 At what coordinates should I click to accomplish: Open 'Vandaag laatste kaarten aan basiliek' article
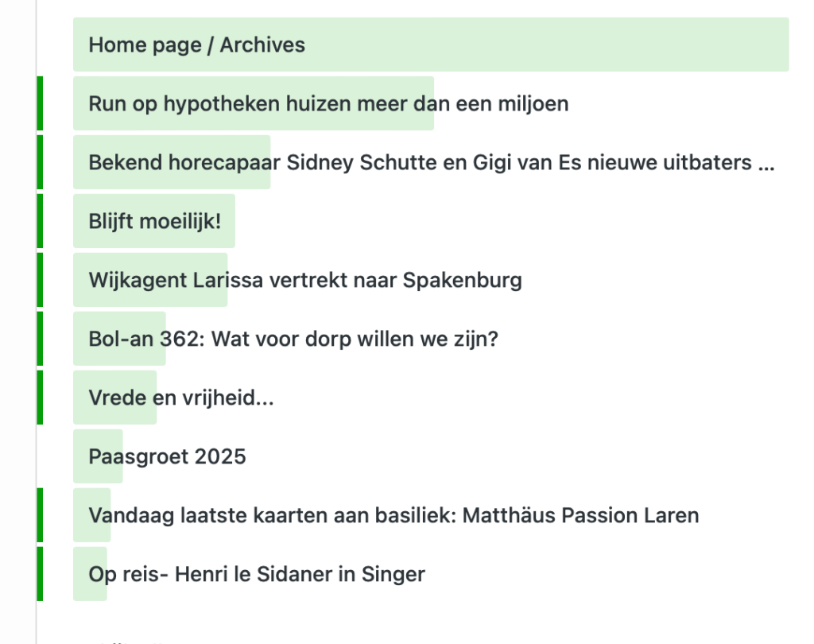tap(393, 515)
